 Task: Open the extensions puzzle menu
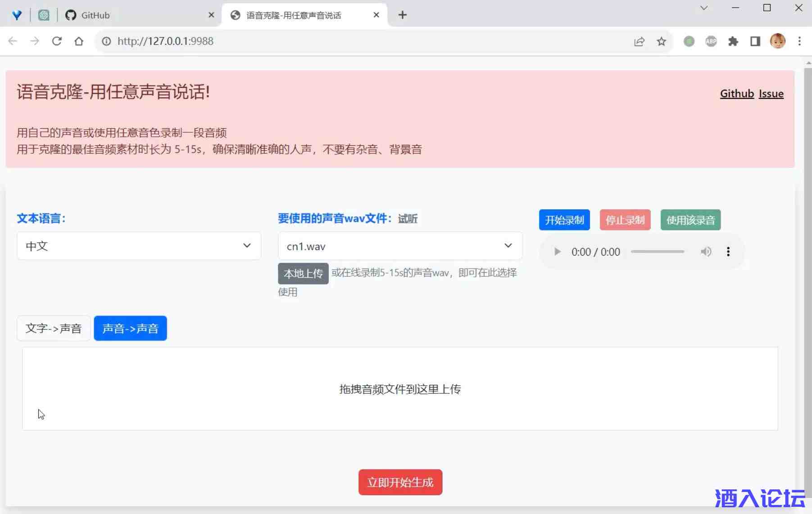coord(733,41)
